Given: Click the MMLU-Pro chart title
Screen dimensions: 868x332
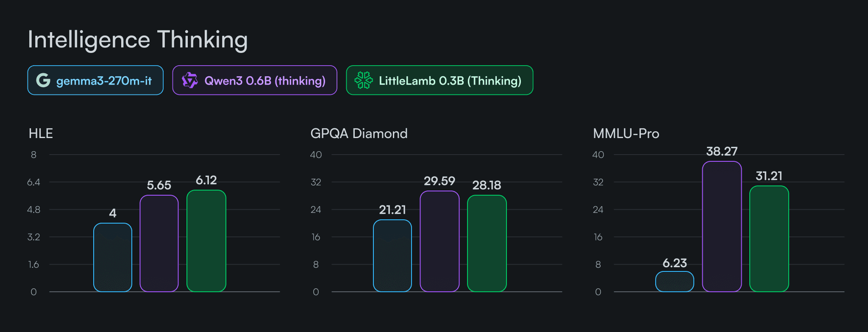Looking at the screenshot, I should click(x=626, y=133).
